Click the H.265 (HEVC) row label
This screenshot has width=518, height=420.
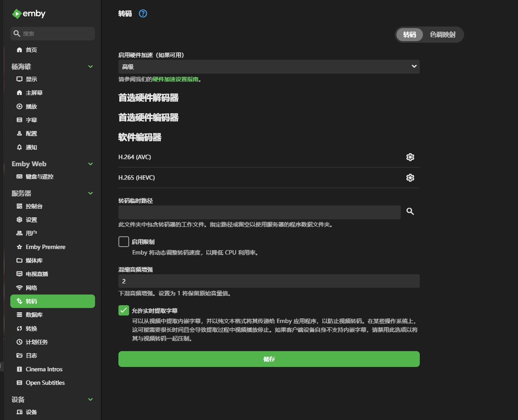click(137, 178)
